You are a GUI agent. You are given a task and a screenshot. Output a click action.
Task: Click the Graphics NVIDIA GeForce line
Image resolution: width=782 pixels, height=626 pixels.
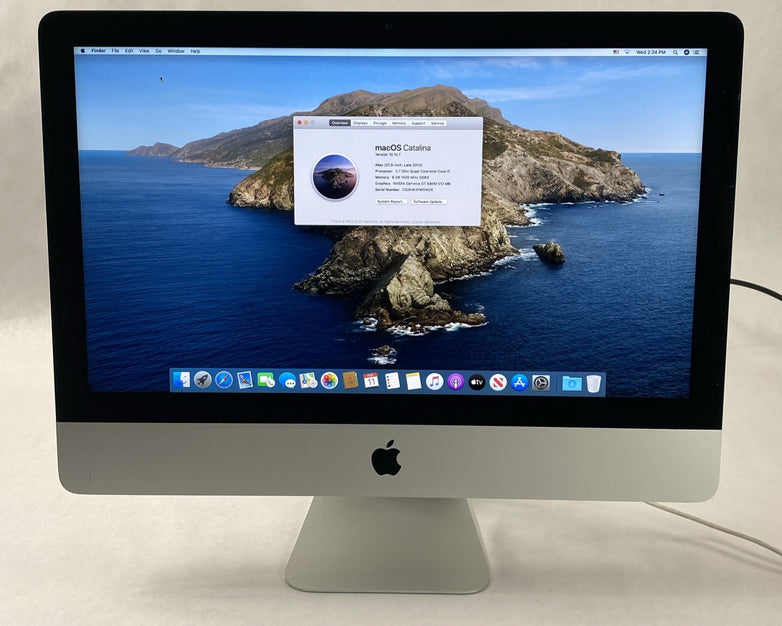pos(412,184)
